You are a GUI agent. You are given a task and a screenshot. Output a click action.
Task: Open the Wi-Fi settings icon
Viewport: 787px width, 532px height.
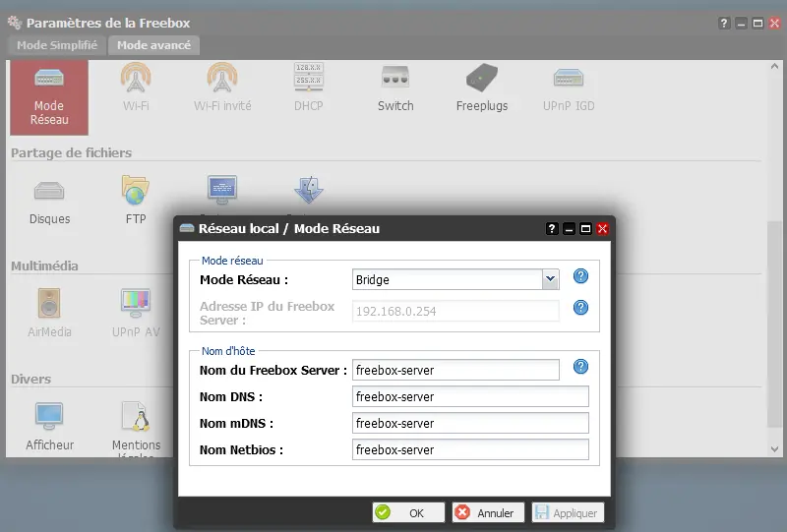coord(136,87)
